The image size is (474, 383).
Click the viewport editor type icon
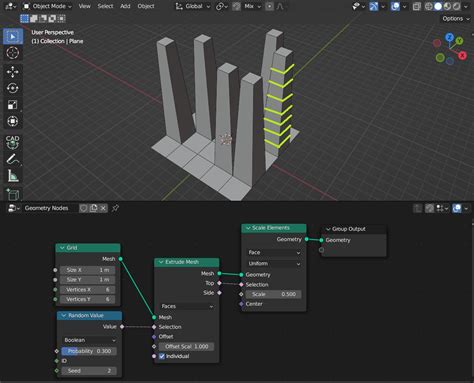tap(11, 6)
